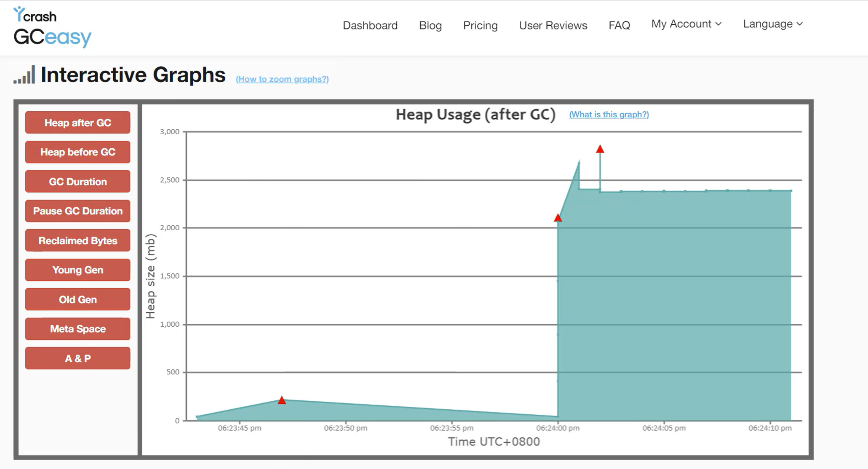Image resolution: width=868 pixels, height=469 pixels.
Task: Click the red triangle marker near 06:23:47
Action: tap(282, 400)
